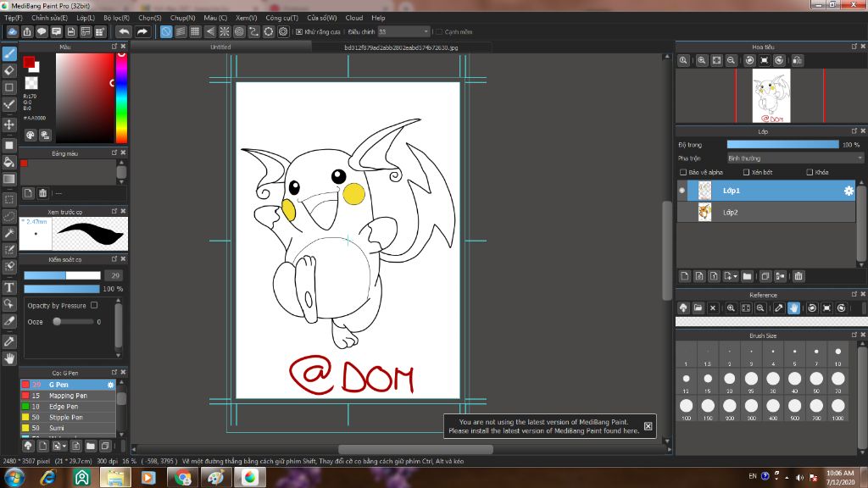Open the Tệp(F) menu

pyautogui.click(x=14, y=18)
